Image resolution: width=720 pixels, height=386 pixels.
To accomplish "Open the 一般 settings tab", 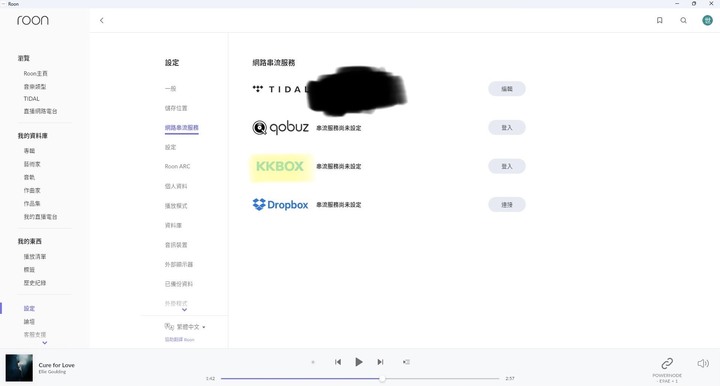I will click(170, 89).
